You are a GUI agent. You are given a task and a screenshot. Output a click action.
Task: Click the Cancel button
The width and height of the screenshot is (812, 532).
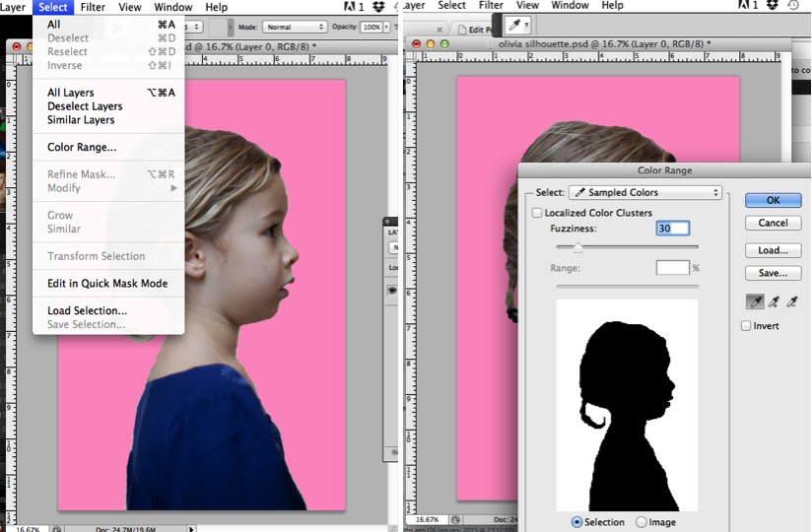point(773,224)
